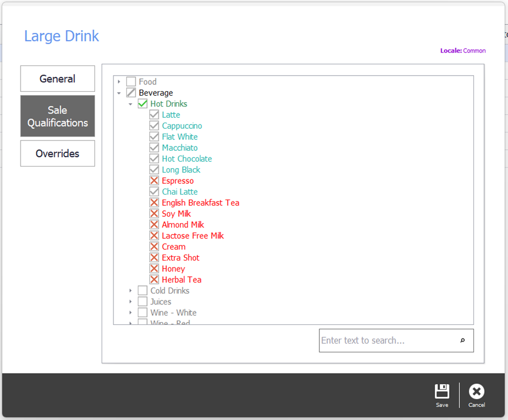Click the Save floppy disk icon
This screenshot has width=508, height=420.
pos(442,391)
